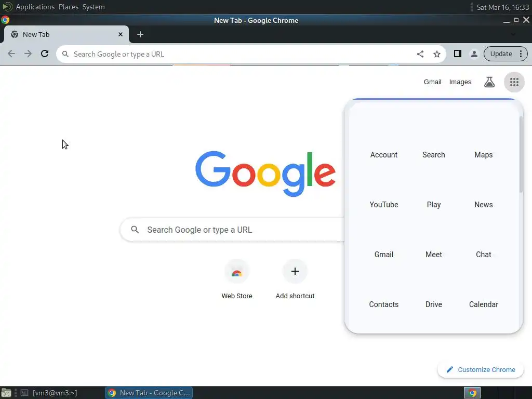
Task: Open the System menu
Action: click(x=94, y=7)
